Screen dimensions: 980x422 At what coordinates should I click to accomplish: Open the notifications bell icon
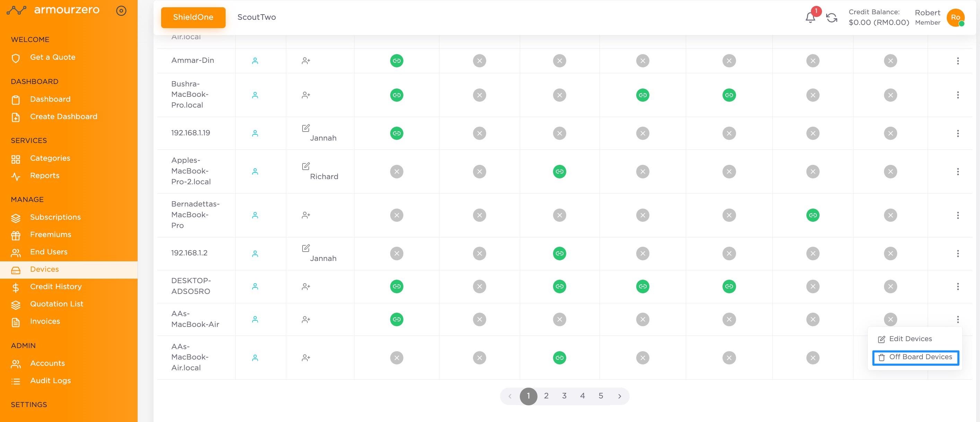[x=810, y=17]
